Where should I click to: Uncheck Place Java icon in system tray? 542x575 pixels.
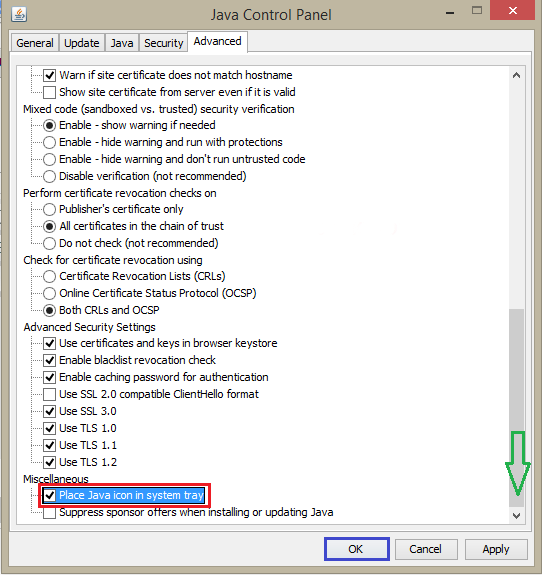50,495
